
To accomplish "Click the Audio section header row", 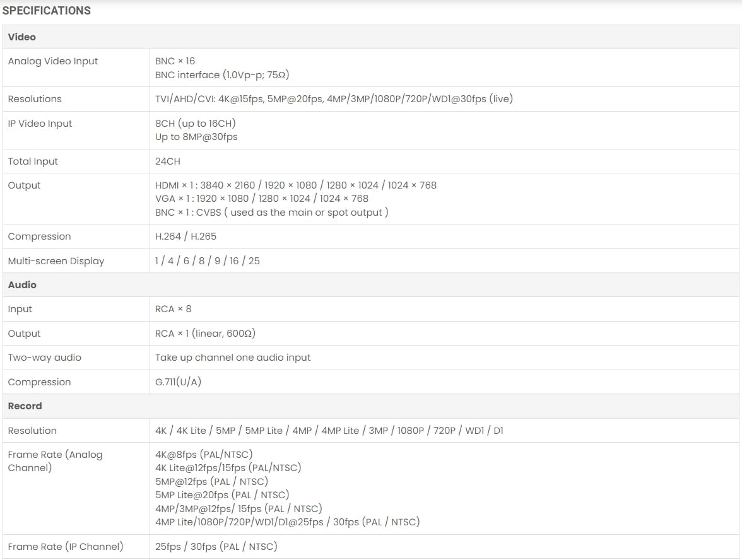I will tap(22, 285).
